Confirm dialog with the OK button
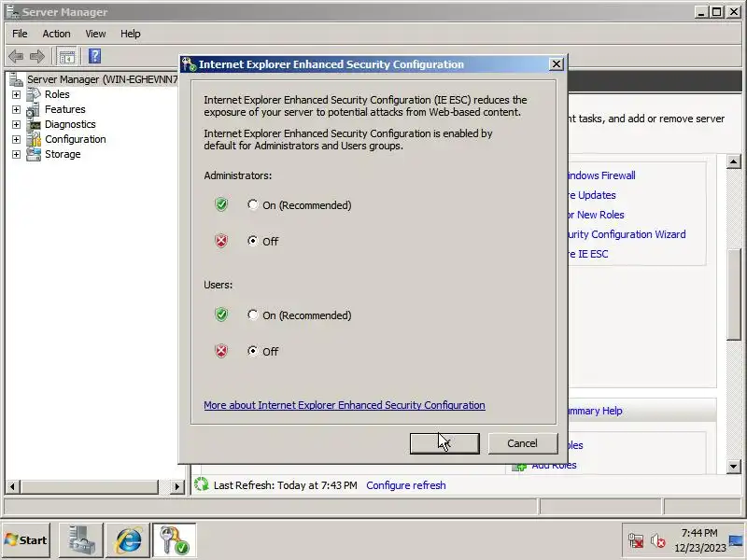This screenshot has width=747, height=560. (x=444, y=443)
